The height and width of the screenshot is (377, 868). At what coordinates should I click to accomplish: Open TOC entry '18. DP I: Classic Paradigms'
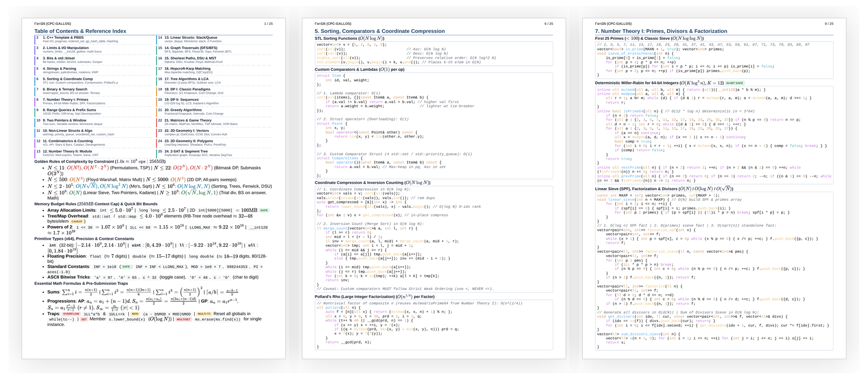click(x=188, y=89)
